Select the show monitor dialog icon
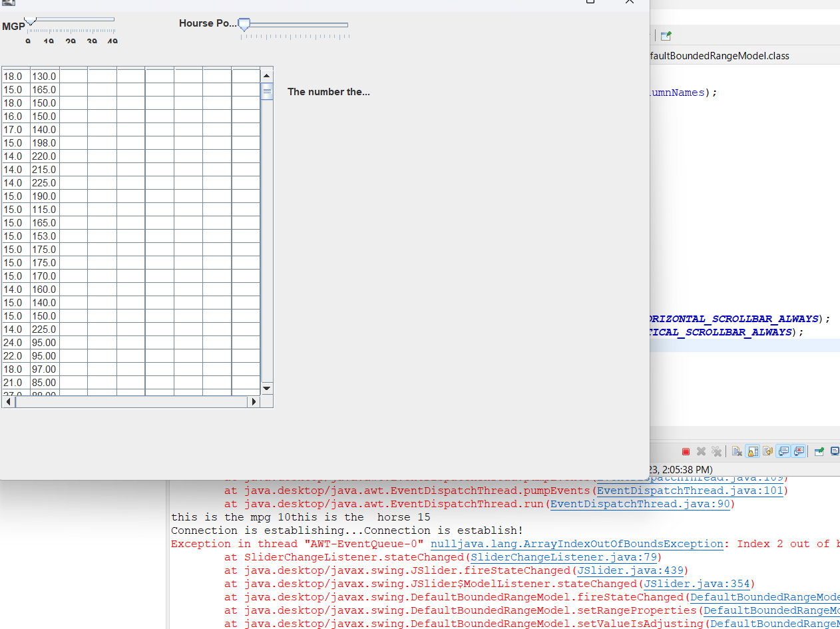The width and height of the screenshot is (840, 629). (x=785, y=451)
